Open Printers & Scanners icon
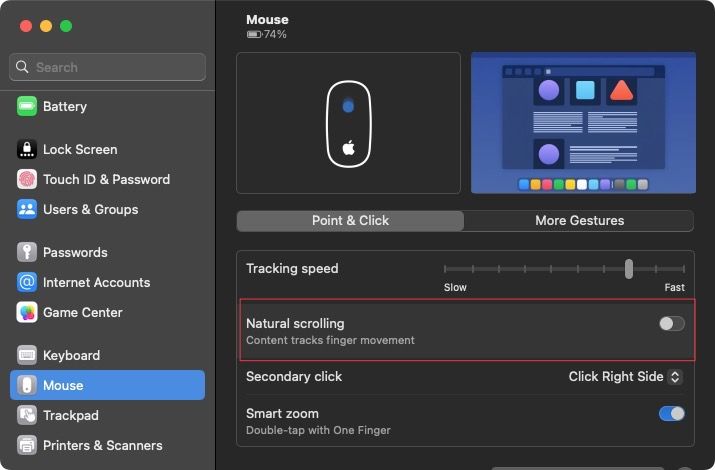 (x=27, y=446)
